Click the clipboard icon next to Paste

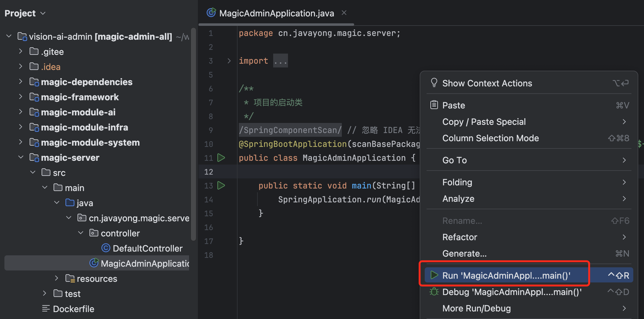434,104
